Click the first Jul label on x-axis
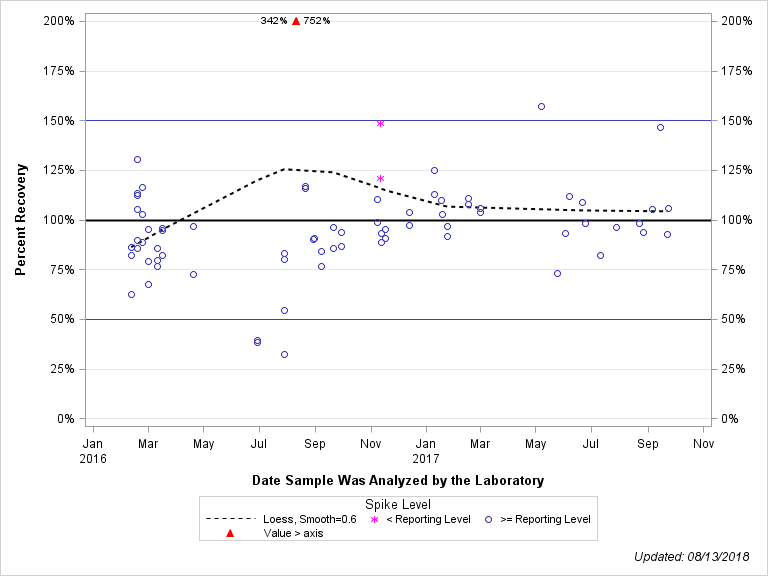Screen dimensions: 768x576 [259, 444]
